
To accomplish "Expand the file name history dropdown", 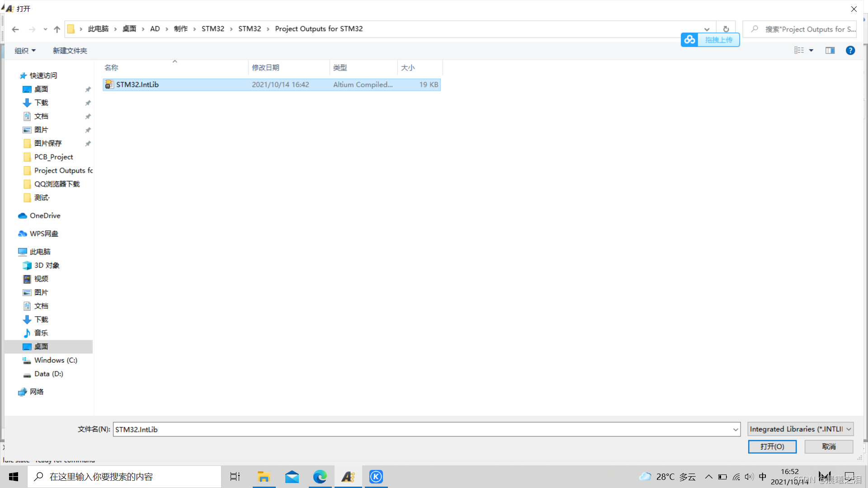I will pyautogui.click(x=736, y=429).
